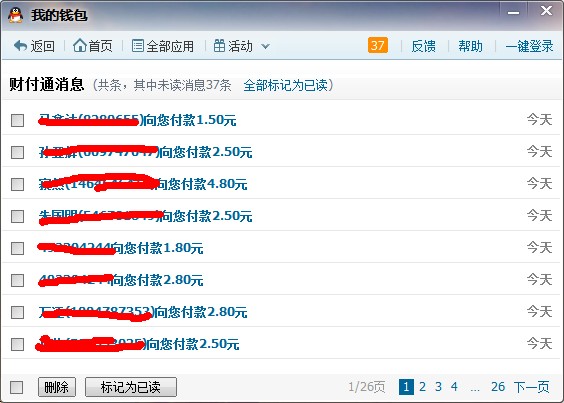Click the list icon for 全部应用
Screen dimensions: 564x403
(x=137, y=46)
